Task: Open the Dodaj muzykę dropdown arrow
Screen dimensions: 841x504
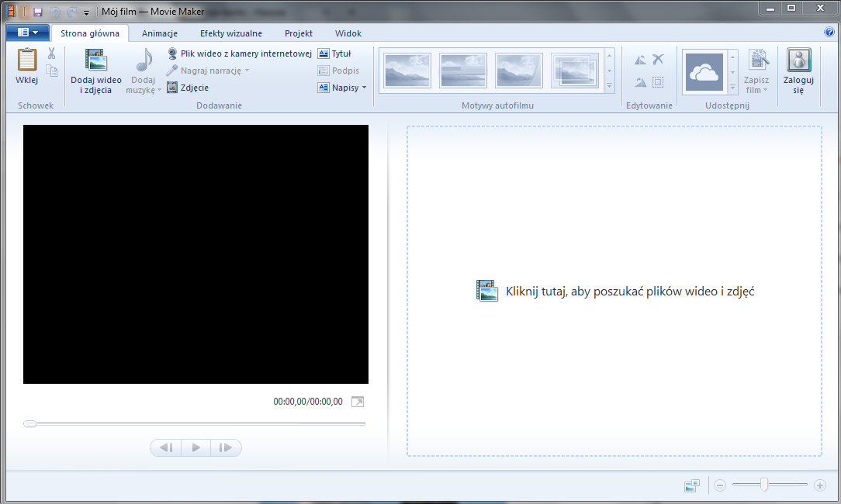Action: tap(159, 90)
